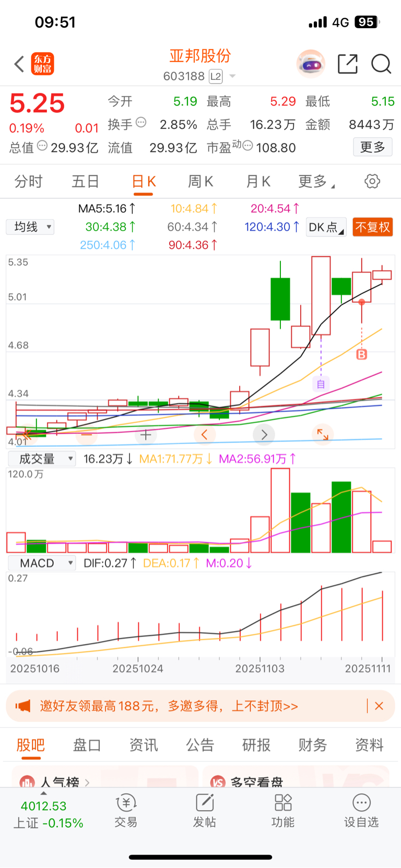The image size is (401, 868).
Task: Tap the 更多 quote details button
Action: 373,147
